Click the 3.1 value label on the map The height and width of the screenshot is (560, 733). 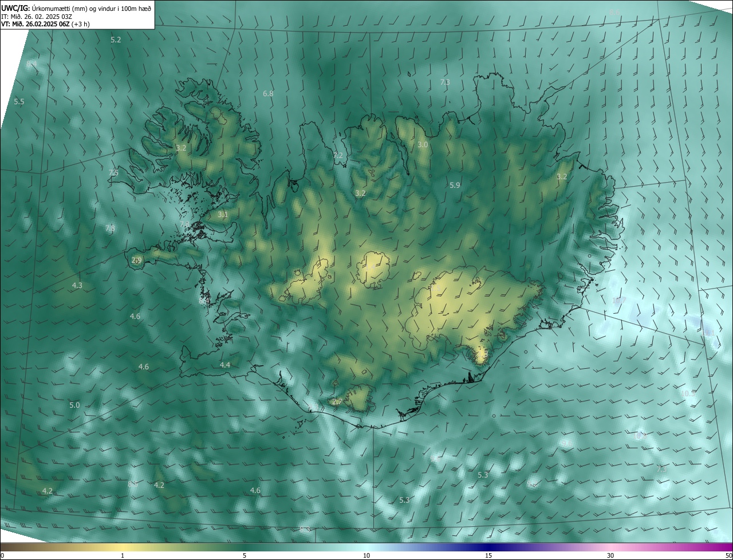click(223, 215)
